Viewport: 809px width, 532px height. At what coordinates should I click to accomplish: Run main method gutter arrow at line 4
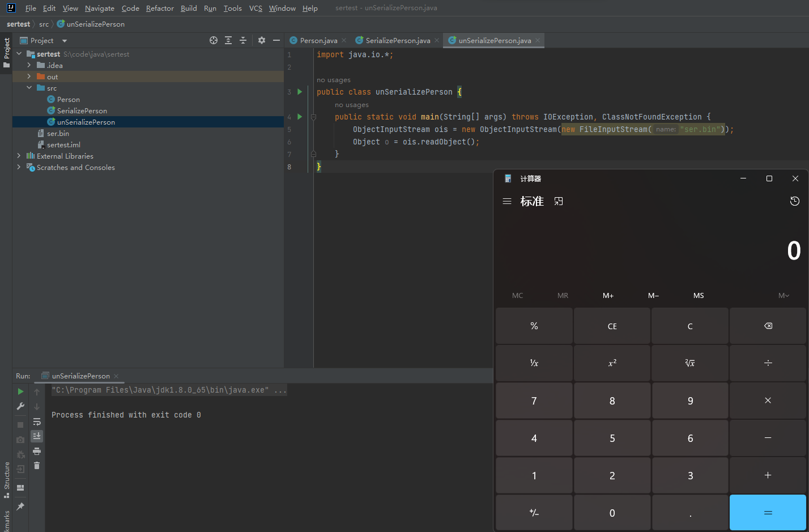point(300,117)
